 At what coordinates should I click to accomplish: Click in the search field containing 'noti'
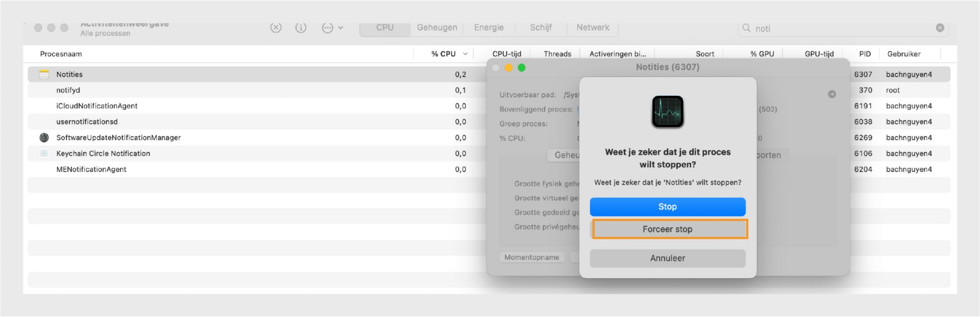click(x=842, y=29)
